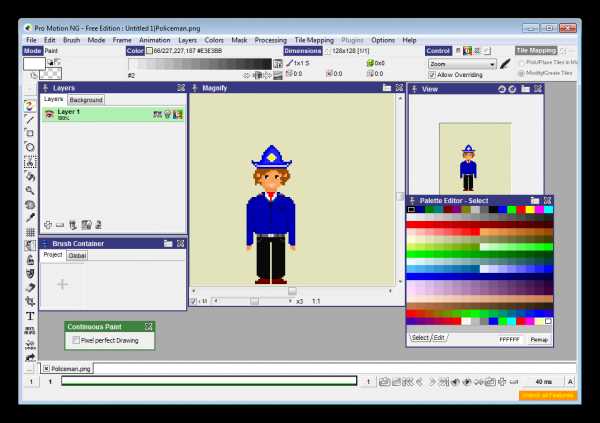
Task: Click the Remap button in Palette Editor
Action: (x=539, y=340)
